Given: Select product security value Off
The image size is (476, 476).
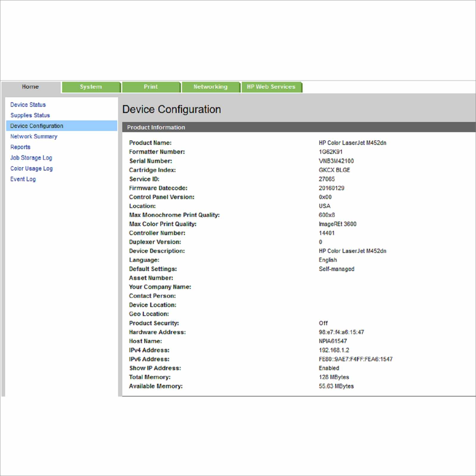Looking at the screenshot, I should click(323, 323).
